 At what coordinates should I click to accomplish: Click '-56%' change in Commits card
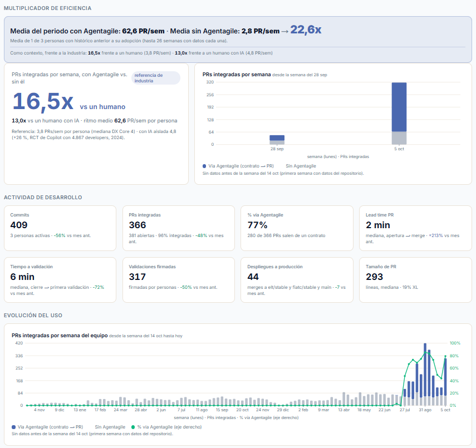(x=60, y=235)
